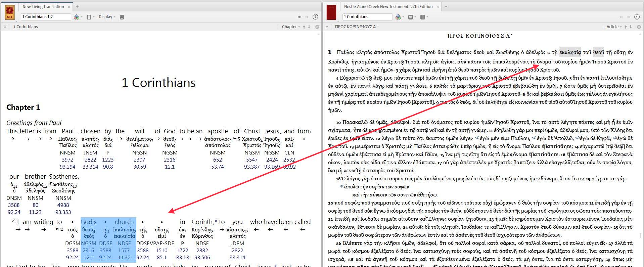Image resolution: width=644 pixels, height=267 pixels.
Task: Click the Chapter 1 heading
Action: [23, 107]
